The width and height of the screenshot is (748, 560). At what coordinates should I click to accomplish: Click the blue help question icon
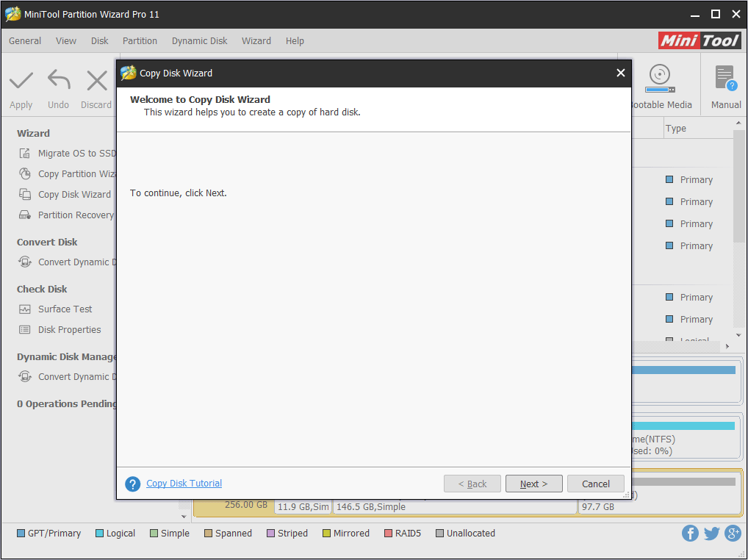pos(132,484)
